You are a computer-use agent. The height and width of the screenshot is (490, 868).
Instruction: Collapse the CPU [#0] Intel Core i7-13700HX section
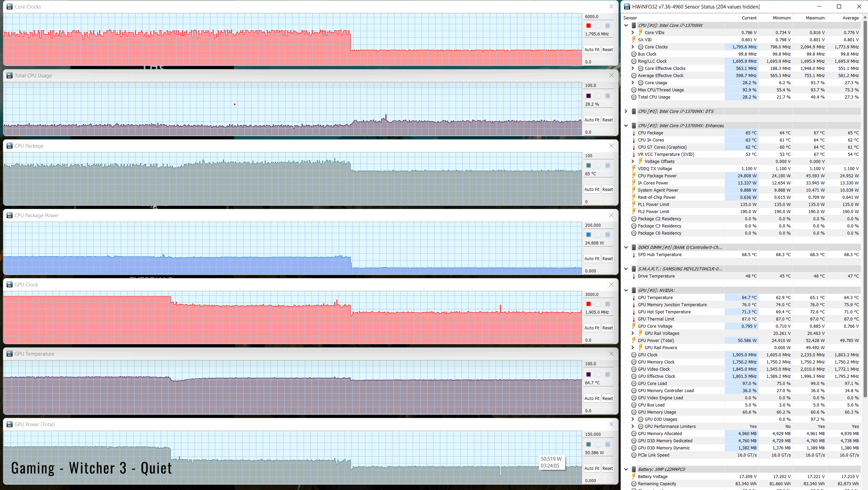(626, 25)
